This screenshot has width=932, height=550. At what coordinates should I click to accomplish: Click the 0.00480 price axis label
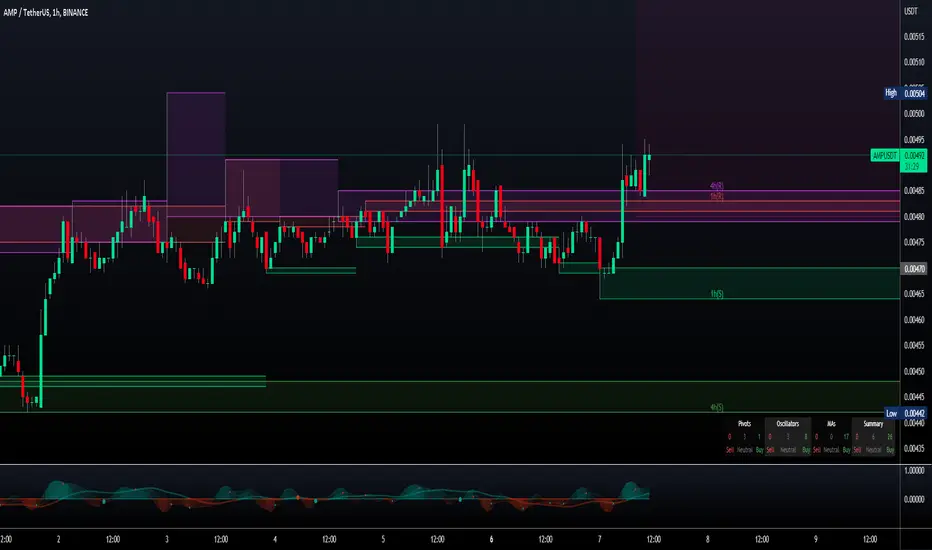pyautogui.click(x=914, y=217)
